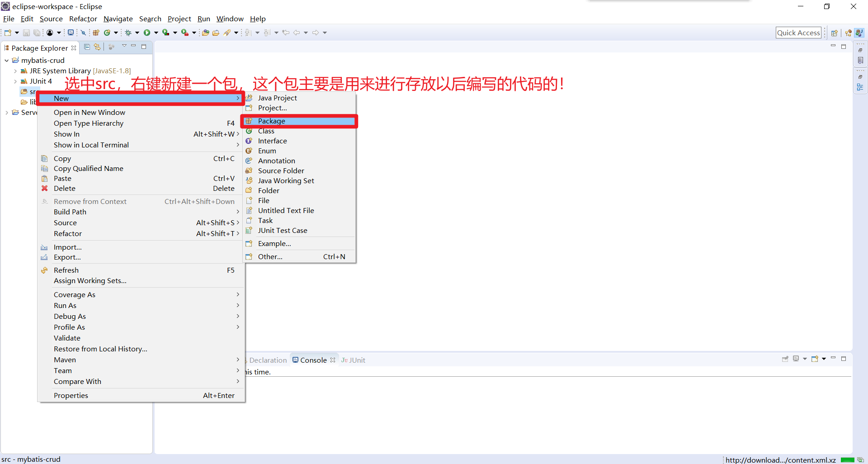Screen dimensions: 868x464
Task: Choose Interface in the New submenu
Action: click(299, 141)
